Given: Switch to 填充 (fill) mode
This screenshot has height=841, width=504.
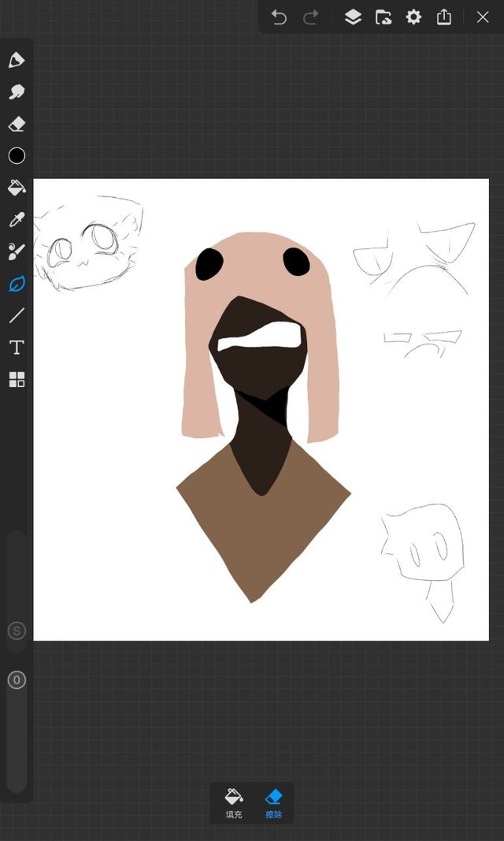Looking at the screenshot, I should point(234,802).
